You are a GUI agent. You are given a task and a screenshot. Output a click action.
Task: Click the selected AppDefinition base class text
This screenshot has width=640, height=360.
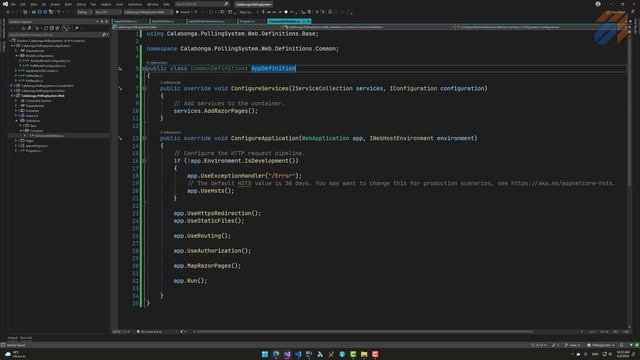pos(273,68)
